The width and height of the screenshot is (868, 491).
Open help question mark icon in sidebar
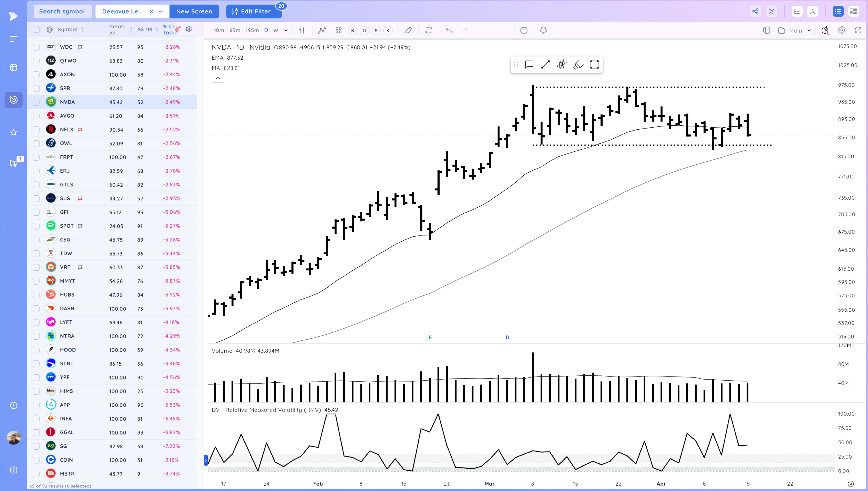[x=13, y=470]
